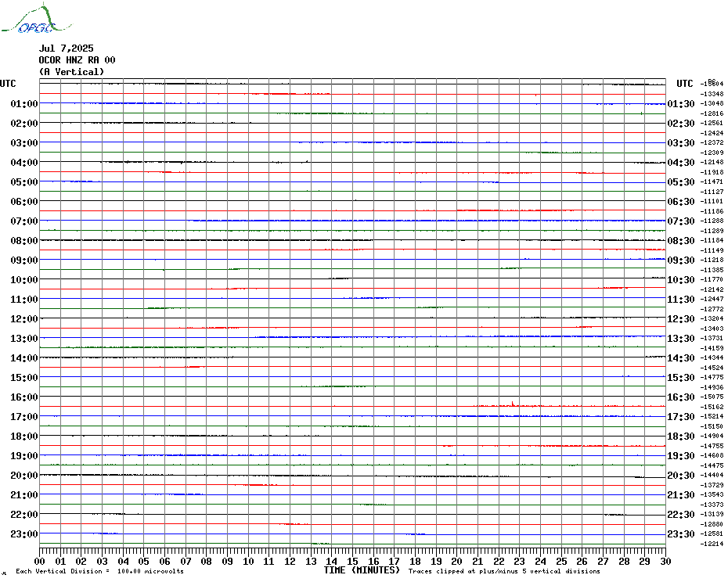
Task: Click the offset value "-13729"
Action: coord(712,484)
